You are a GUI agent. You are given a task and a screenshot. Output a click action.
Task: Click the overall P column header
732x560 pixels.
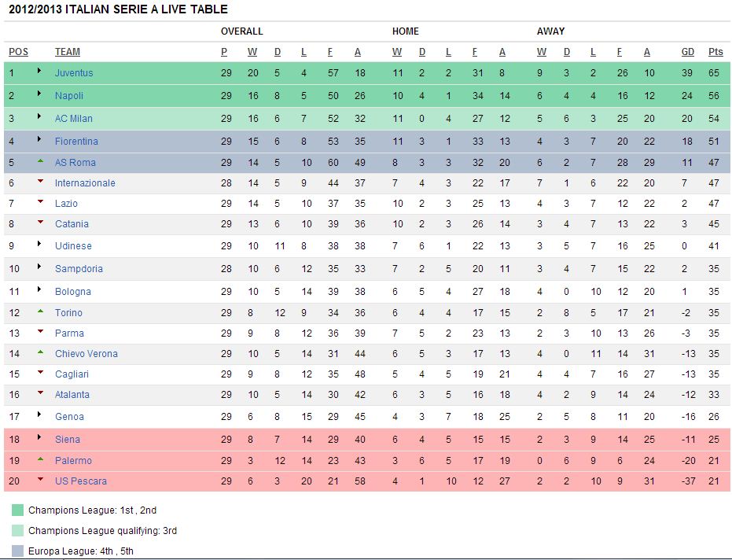tap(224, 53)
